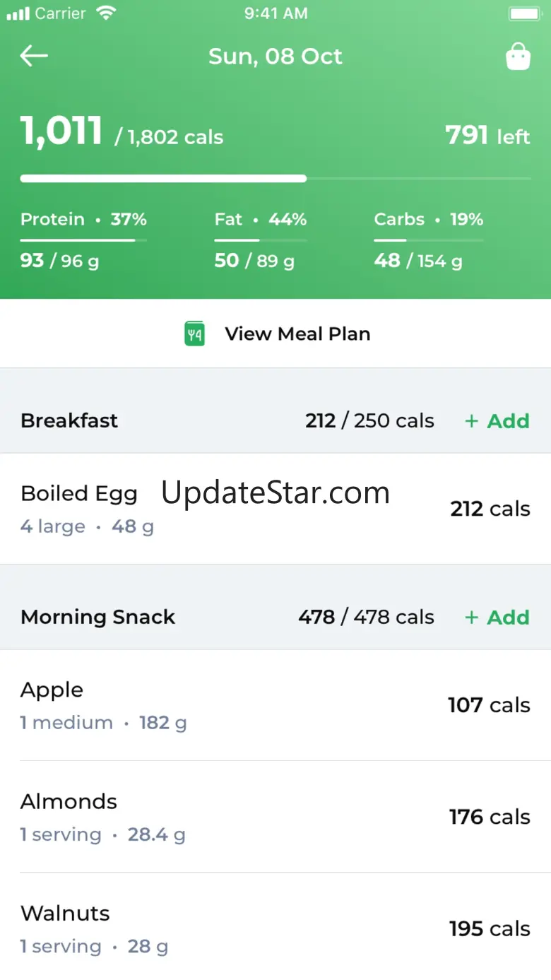Tap the Carbs 19% macro section
This screenshot has width=551, height=980.
point(429,240)
